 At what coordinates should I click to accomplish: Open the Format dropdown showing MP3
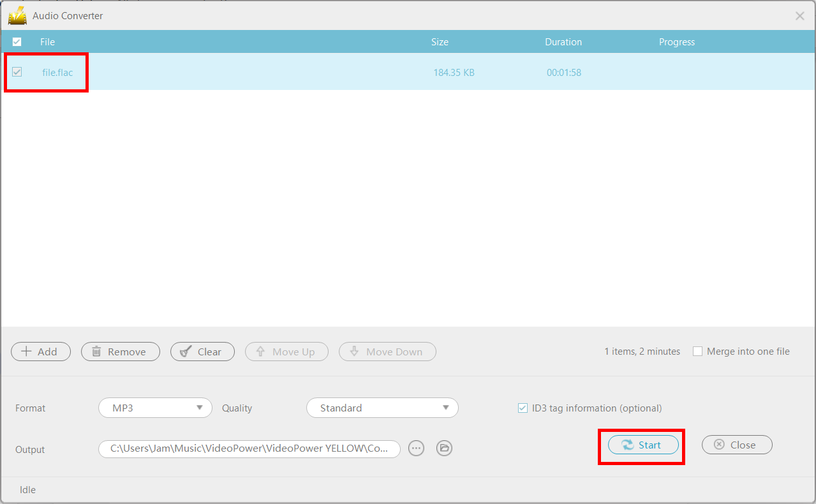(155, 408)
